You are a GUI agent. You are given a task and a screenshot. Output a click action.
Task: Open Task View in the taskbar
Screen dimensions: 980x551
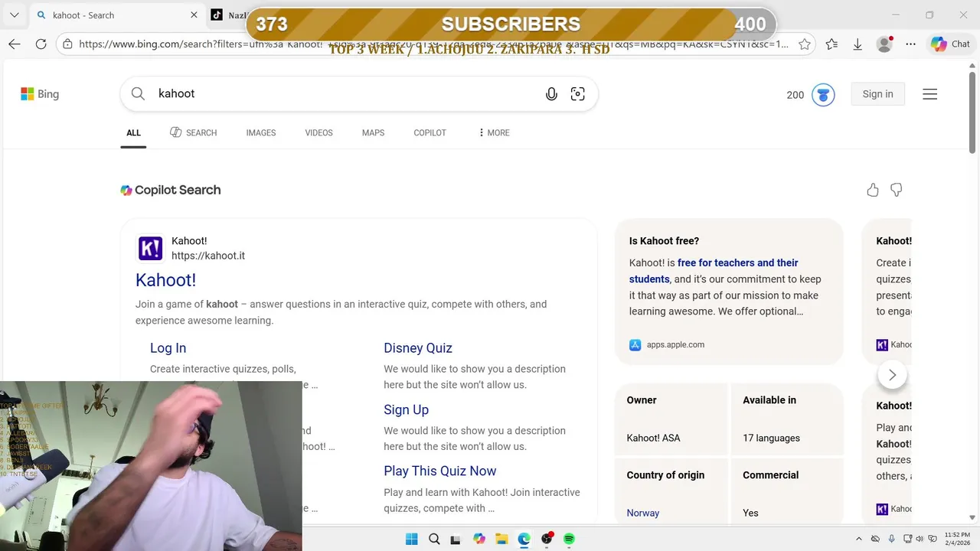pos(456,539)
